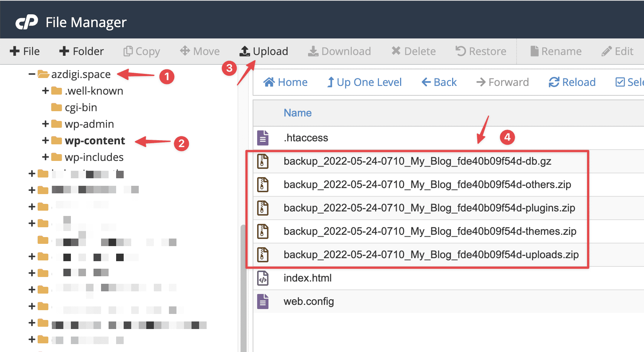Expand the .well-known folder
The image size is (644, 352).
[x=45, y=90]
